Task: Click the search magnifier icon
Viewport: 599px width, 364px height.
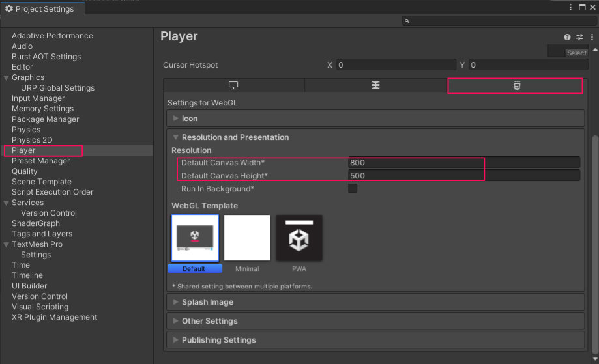Action: click(x=407, y=21)
